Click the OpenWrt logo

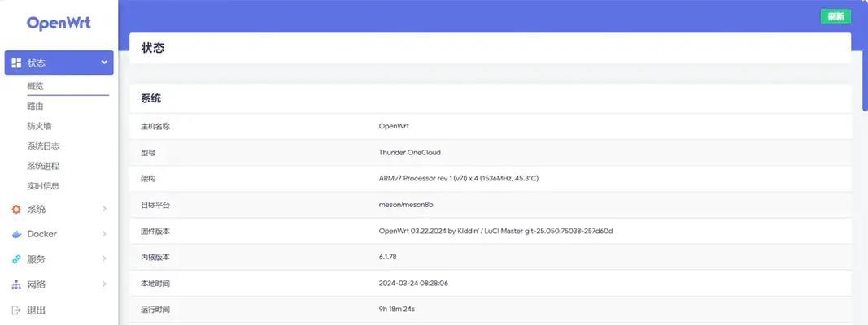[x=59, y=24]
